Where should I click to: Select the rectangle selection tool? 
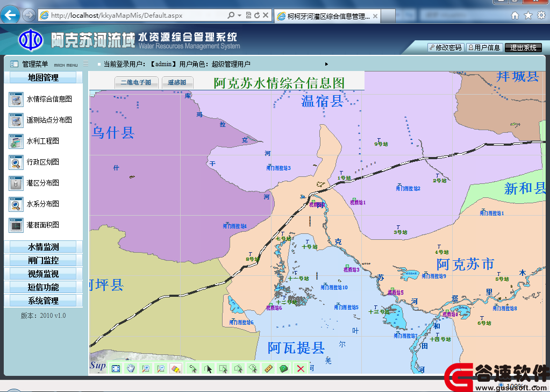click(223, 368)
